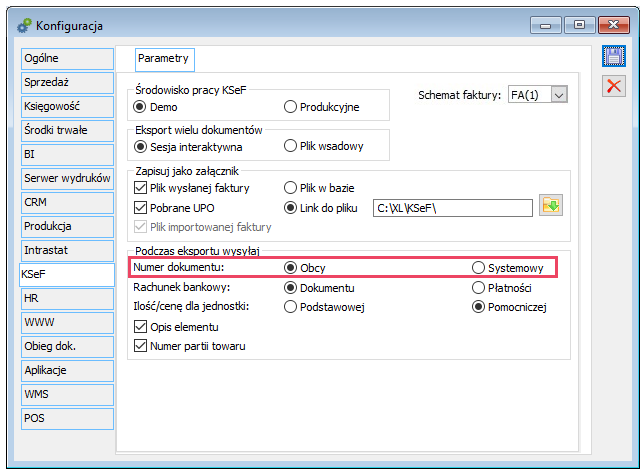Uncheck the Pobrane UPO checkbox
The width and height of the screenshot is (643, 473).
click(x=140, y=208)
